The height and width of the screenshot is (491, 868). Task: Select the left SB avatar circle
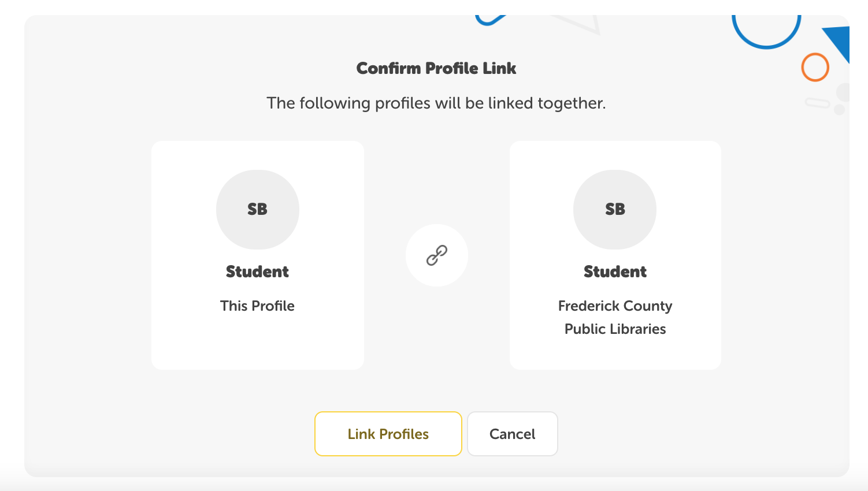[x=258, y=210]
